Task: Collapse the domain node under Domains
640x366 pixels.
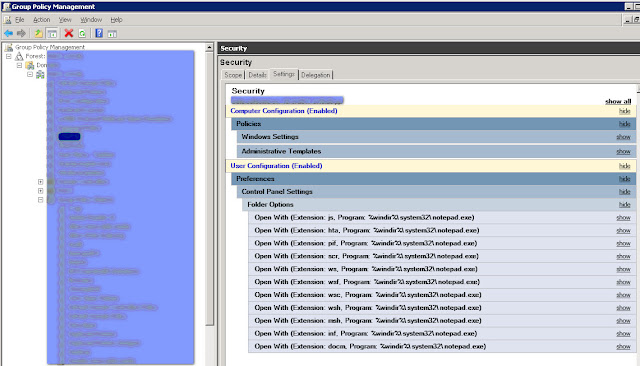Action: [x=30, y=74]
